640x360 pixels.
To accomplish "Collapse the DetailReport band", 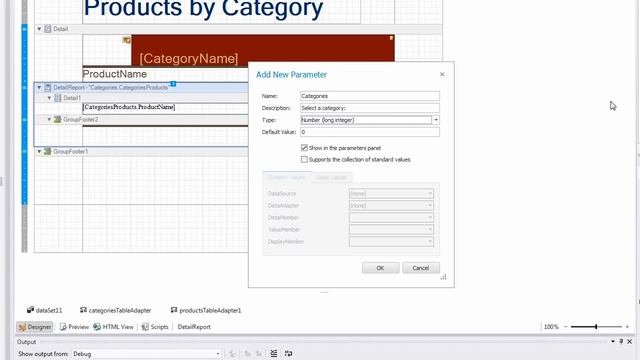I will [39, 87].
